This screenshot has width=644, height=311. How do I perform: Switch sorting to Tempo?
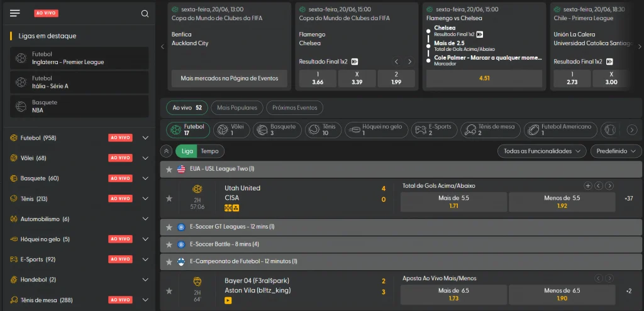pyautogui.click(x=210, y=151)
